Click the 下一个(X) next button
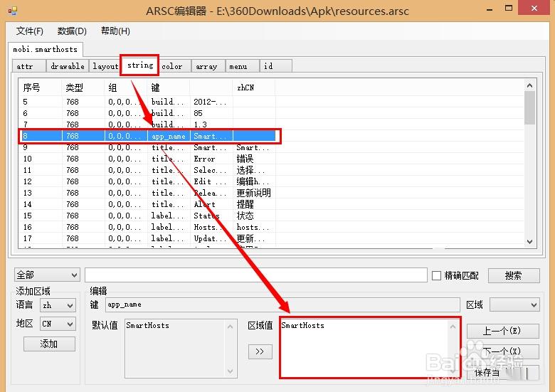Screen dimensions: 555x392 tap(502, 351)
